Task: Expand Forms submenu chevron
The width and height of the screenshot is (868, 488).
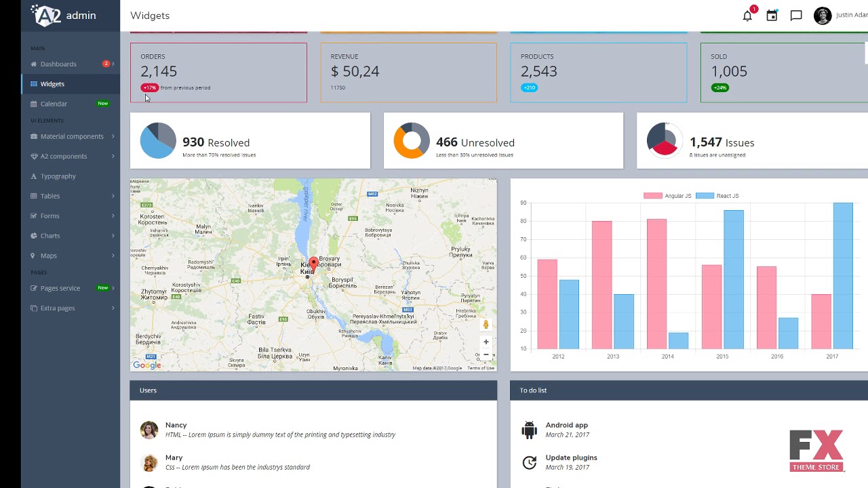Action: click(x=113, y=216)
